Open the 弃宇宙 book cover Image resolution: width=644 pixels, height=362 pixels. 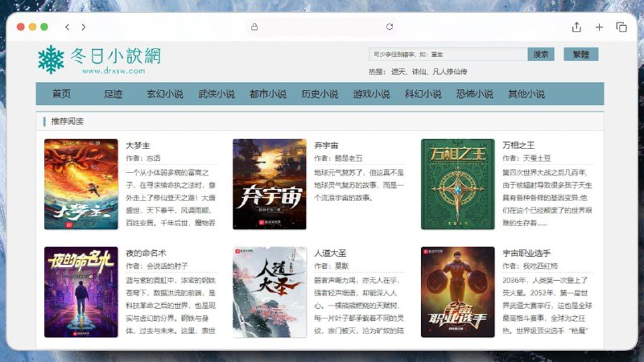(270, 184)
